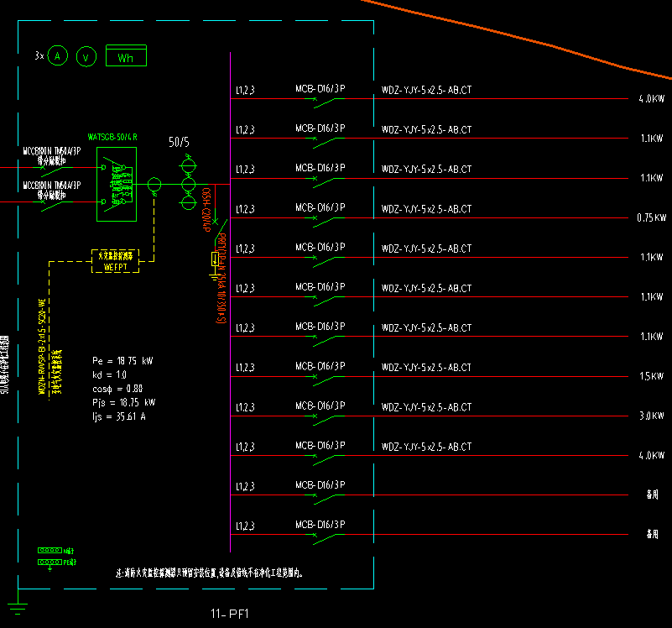Click the WATSGB-50/4R label text
The width and height of the screenshot is (672, 628).
point(112,137)
